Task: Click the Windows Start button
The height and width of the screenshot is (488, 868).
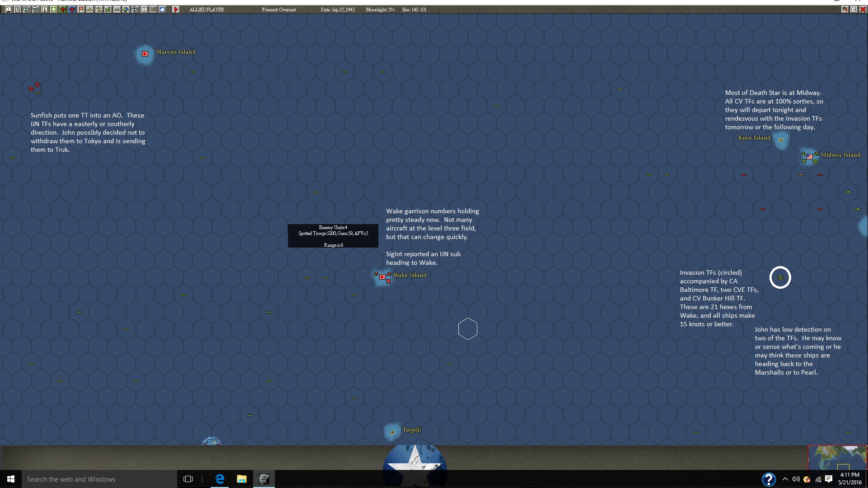Action: (11, 479)
